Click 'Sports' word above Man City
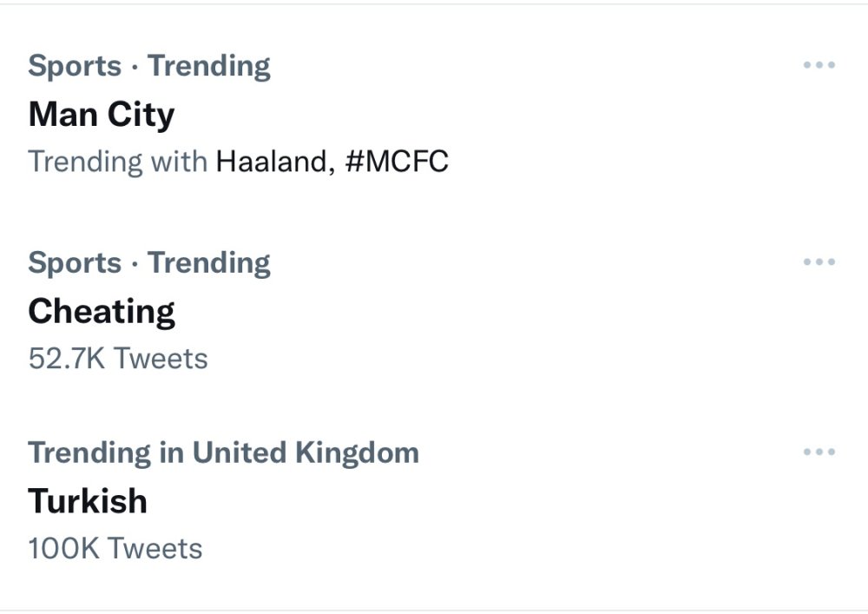The image size is (868, 614). pos(75,66)
